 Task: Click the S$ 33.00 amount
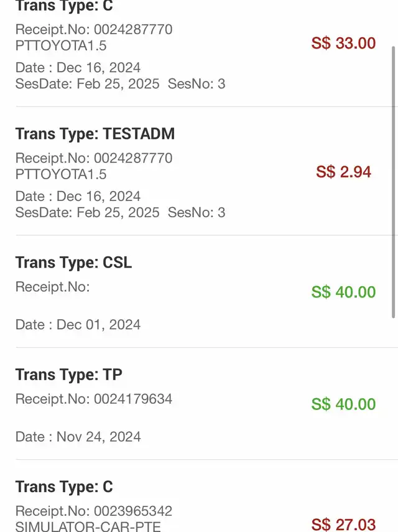(x=343, y=43)
